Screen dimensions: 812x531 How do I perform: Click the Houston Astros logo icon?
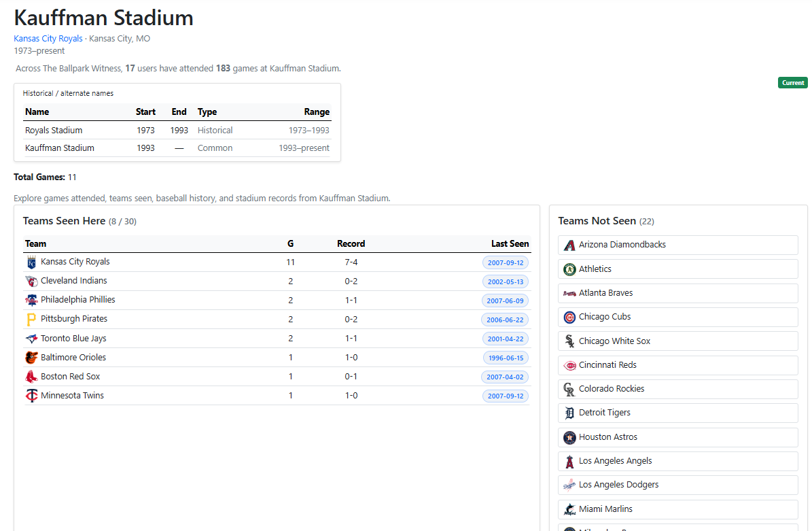[x=569, y=437]
